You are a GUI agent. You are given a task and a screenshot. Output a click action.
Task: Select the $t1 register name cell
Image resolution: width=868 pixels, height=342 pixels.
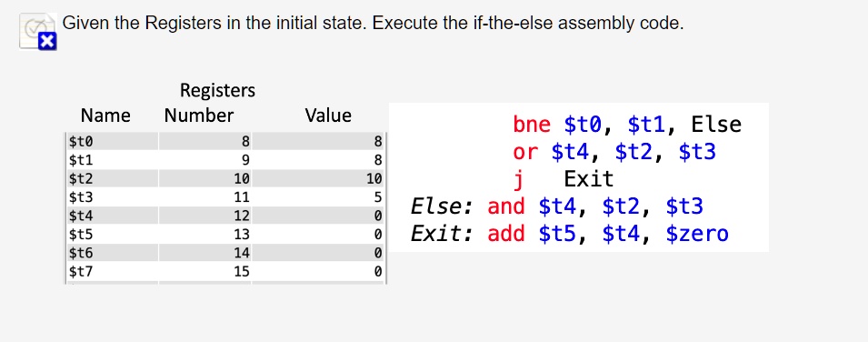[x=113, y=160]
